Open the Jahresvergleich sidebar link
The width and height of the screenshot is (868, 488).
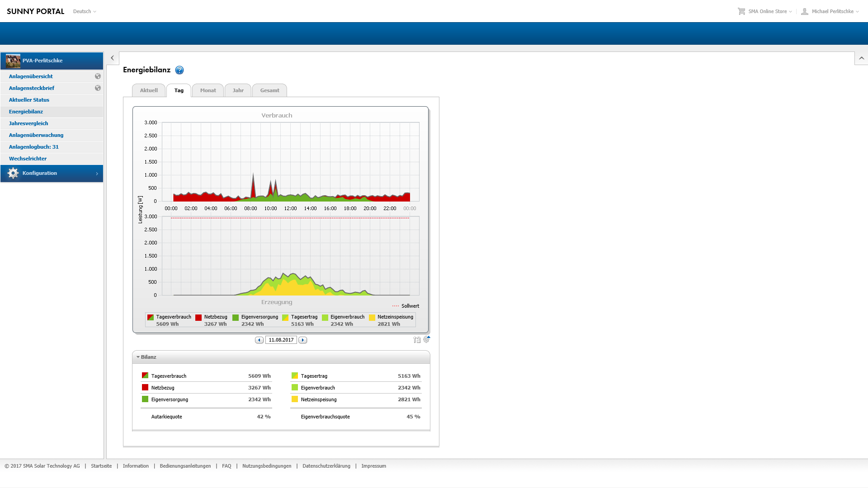click(28, 123)
